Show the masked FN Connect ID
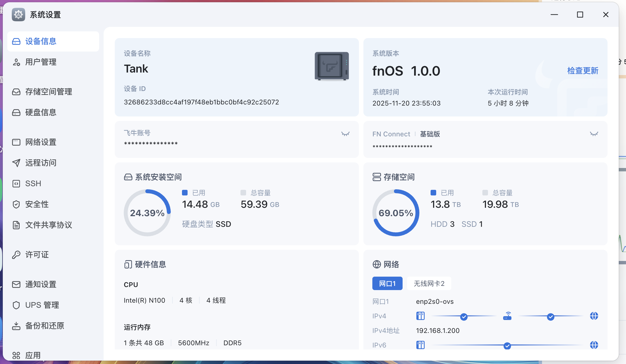626x364 pixels. pos(594,134)
